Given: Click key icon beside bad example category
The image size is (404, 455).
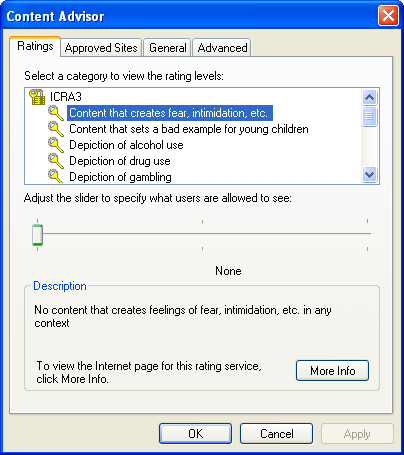Looking at the screenshot, I should pos(56,129).
